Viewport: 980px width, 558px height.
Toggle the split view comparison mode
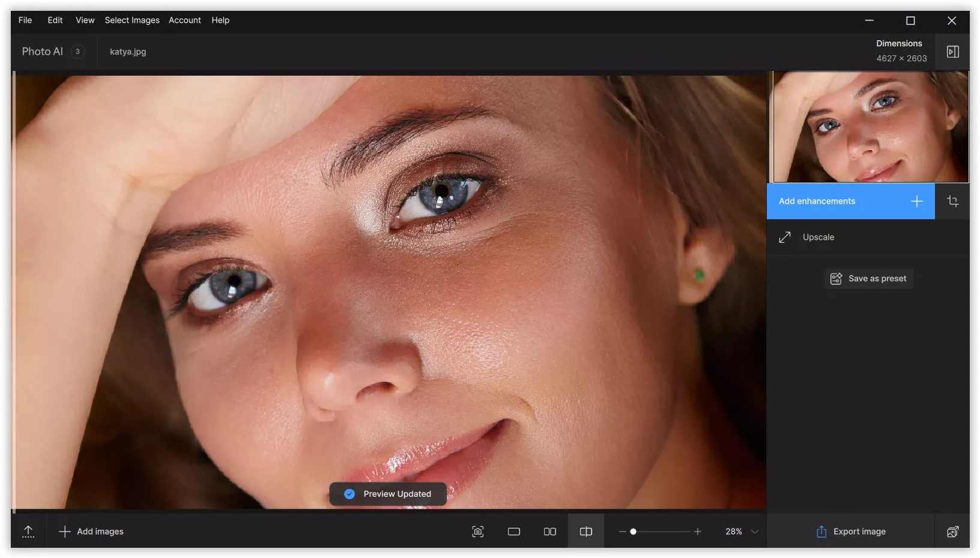point(585,531)
